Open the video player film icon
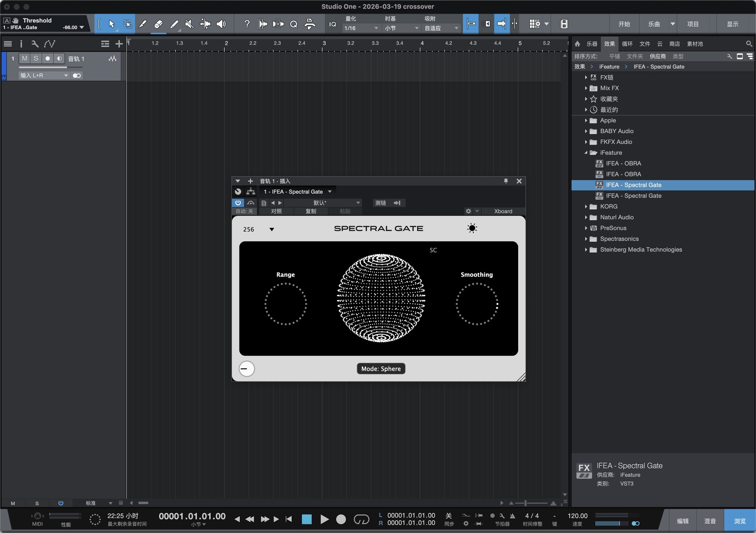Viewport: 756px width, 533px height. [564, 24]
